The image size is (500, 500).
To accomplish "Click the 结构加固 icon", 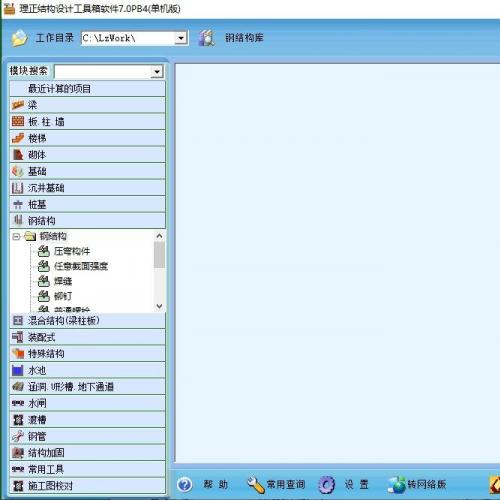I will tap(18, 453).
